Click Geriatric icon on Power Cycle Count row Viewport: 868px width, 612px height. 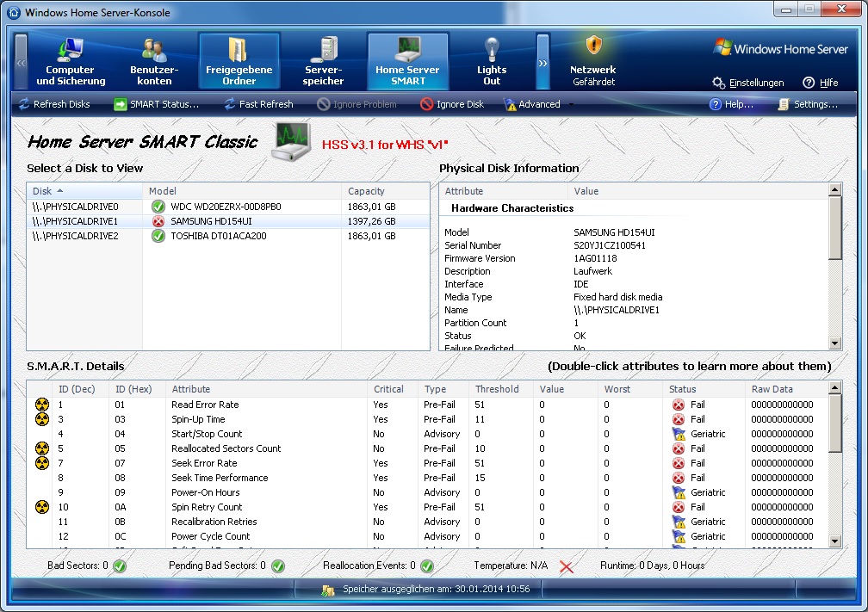click(679, 536)
